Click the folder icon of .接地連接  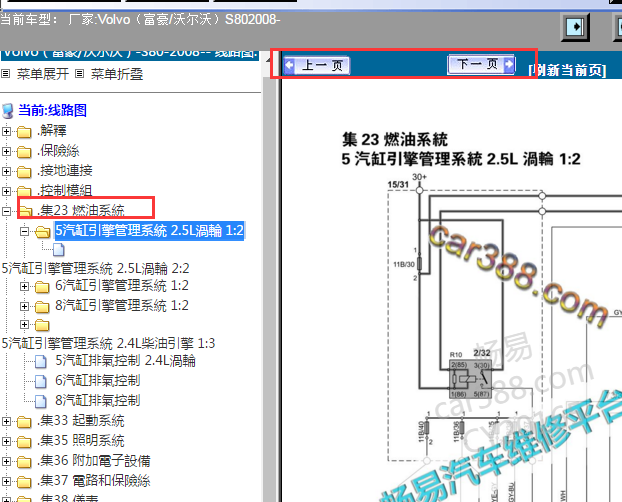click(x=24, y=172)
